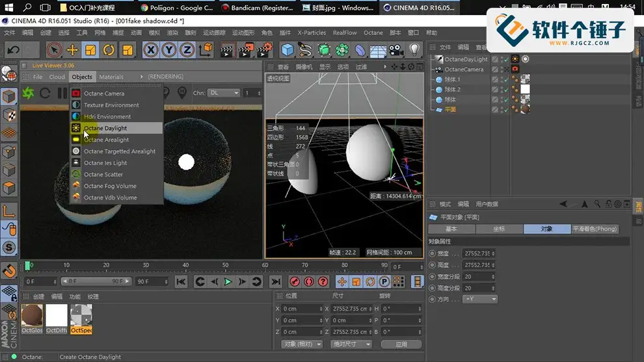Go to the end of animation
Image resolution: width=644 pixels, height=362 pixels.
(276, 281)
